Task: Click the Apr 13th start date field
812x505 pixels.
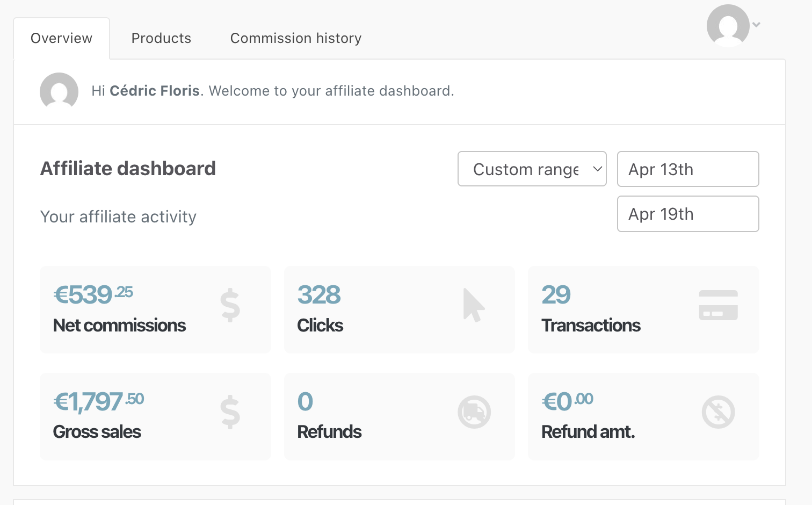Action: 687,169
